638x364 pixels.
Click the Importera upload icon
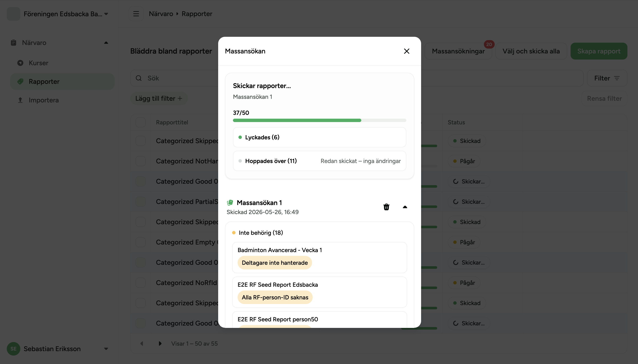click(20, 100)
